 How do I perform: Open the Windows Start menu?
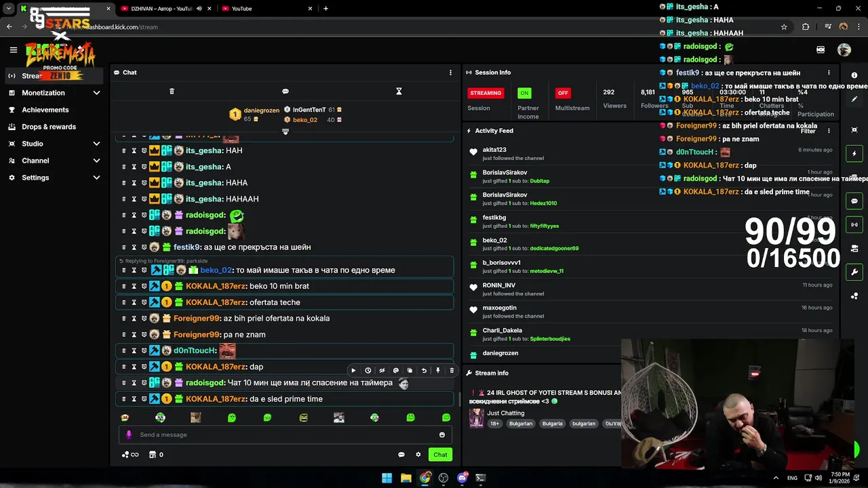pos(387,478)
